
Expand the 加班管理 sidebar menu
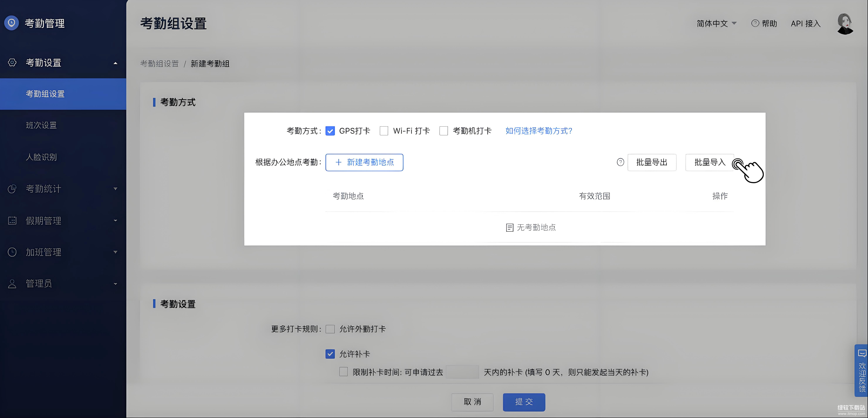[x=116, y=252]
